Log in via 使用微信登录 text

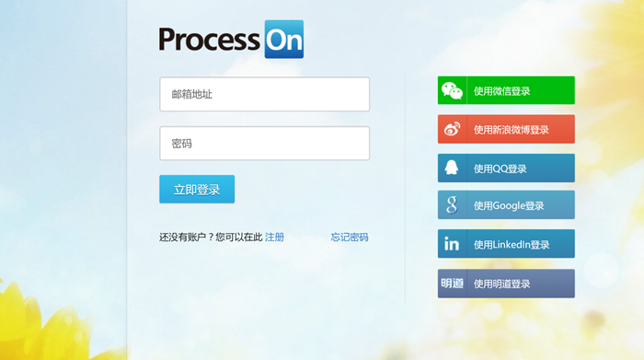(502, 91)
